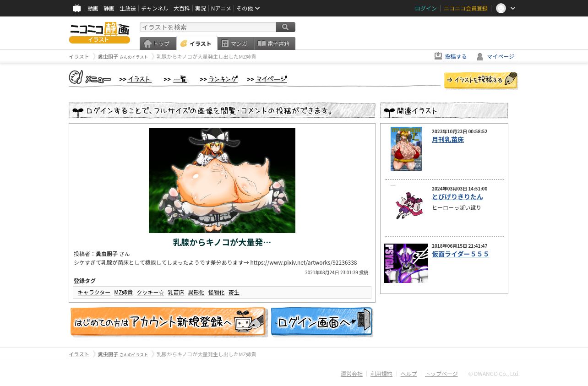Image resolution: width=588 pixels, height=386 pixels.
Task: Open related thumbnail for 月刊乳苗床
Action: (x=406, y=149)
